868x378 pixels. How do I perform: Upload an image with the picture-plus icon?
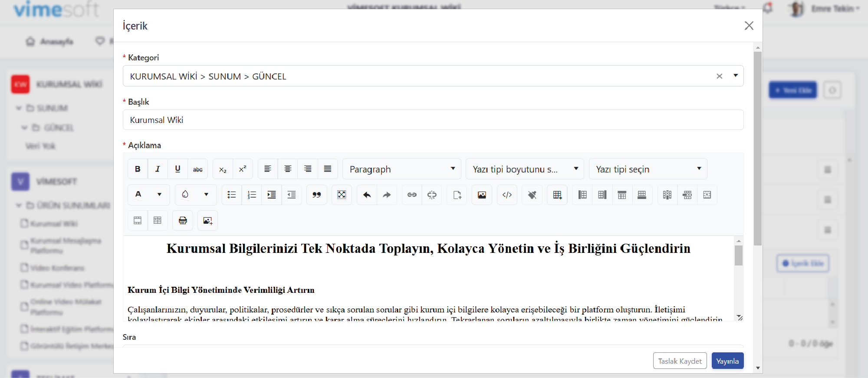click(x=208, y=220)
